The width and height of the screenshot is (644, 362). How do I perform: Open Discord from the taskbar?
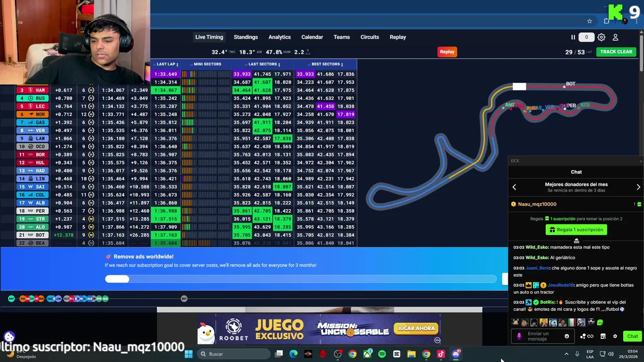456,354
